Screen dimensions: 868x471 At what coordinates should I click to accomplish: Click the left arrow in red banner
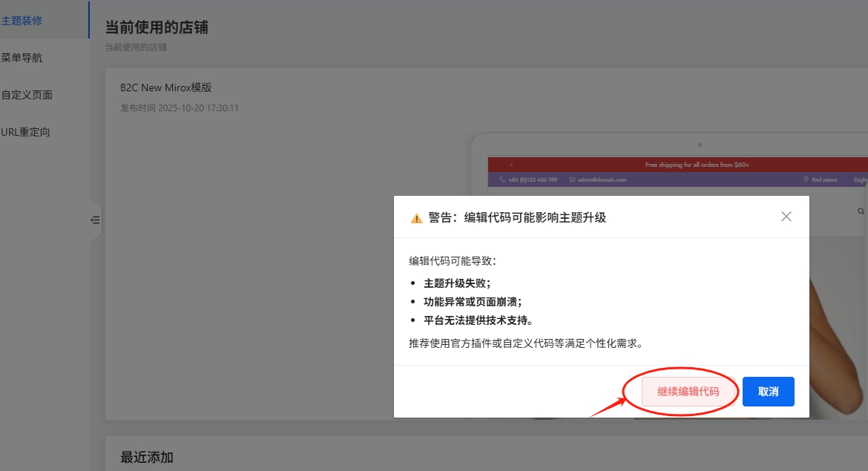point(511,165)
